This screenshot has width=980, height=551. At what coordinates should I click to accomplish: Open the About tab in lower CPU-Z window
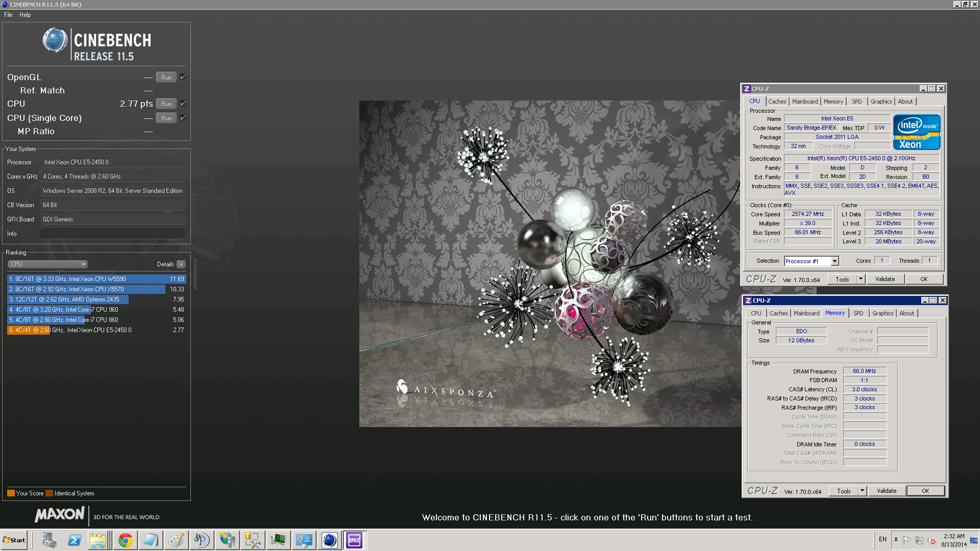(907, 313)
